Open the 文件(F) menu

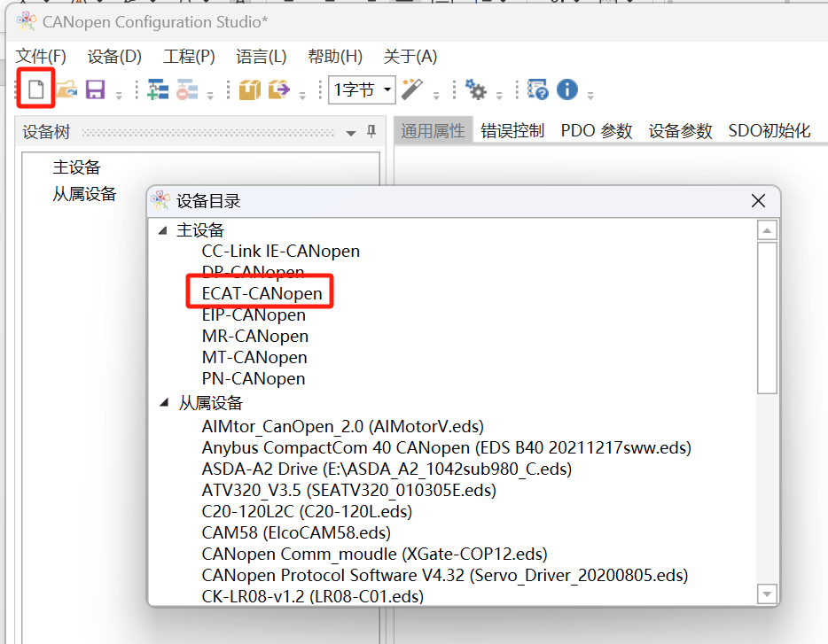(41, 56)
